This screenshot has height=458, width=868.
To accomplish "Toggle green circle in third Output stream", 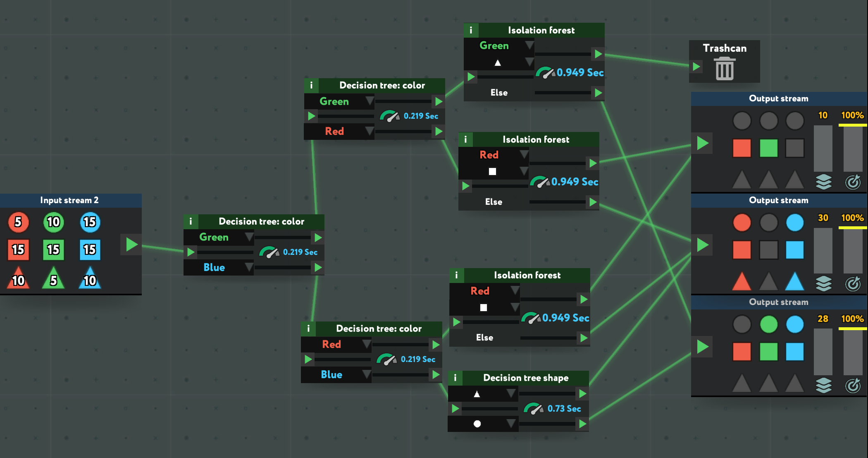I will point(768,324).
